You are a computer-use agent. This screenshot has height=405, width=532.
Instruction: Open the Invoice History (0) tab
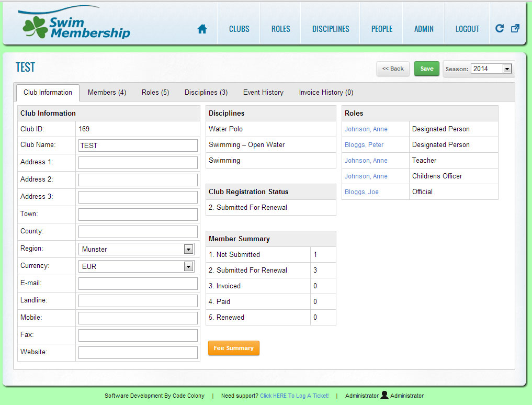pyautogui.click(x=326, y=93)
